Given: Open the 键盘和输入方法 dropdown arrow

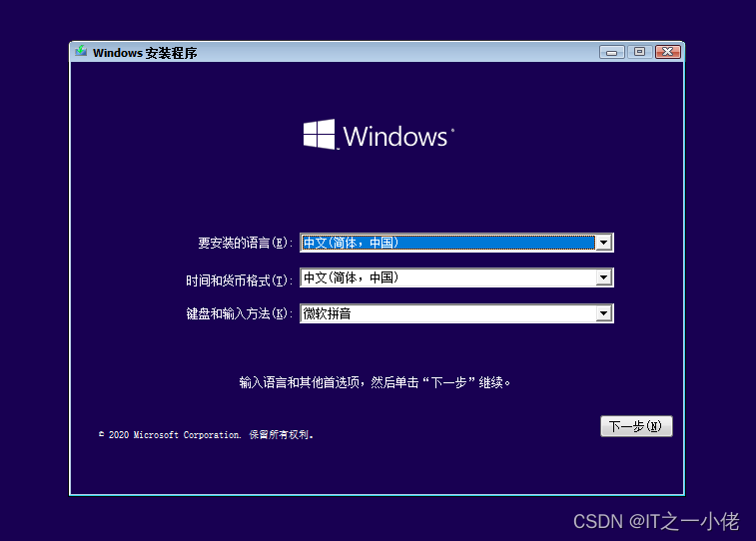Looking at the screenshot, I should (x=603, y=313).
